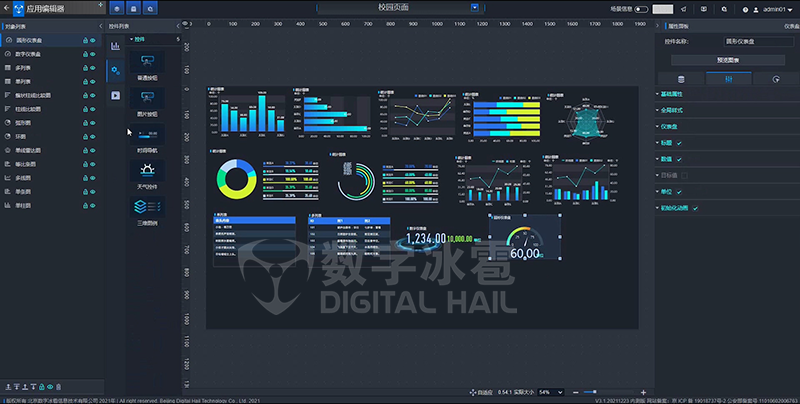The width and height of the screenshot is (800, 404).
Task: Toggle canvas eye icon at ruler corner
Action: [x=185, y=23]
